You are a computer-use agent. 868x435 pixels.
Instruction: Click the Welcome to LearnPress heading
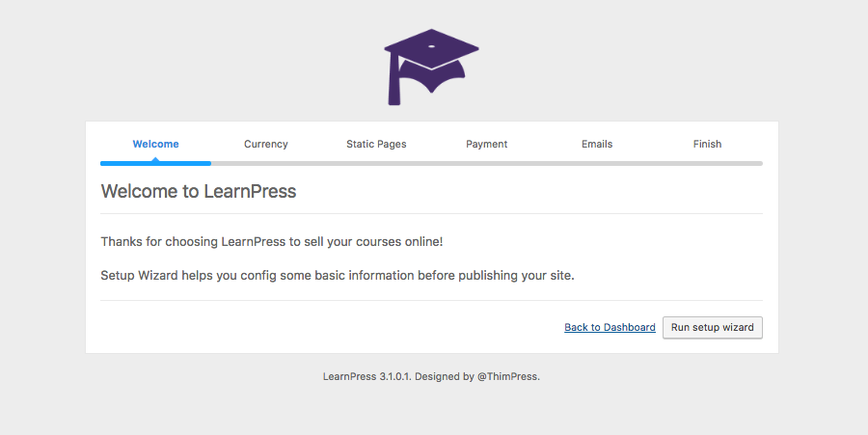[x=198, y=191]
